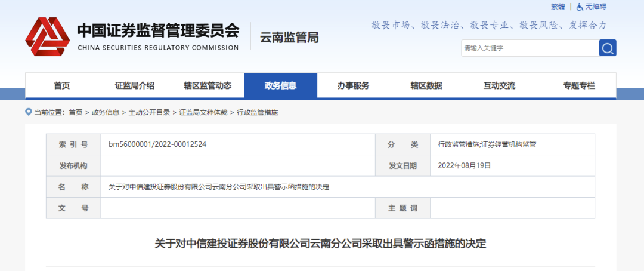Open the 首页 navigation tab
644x271 pixels.
61,85
